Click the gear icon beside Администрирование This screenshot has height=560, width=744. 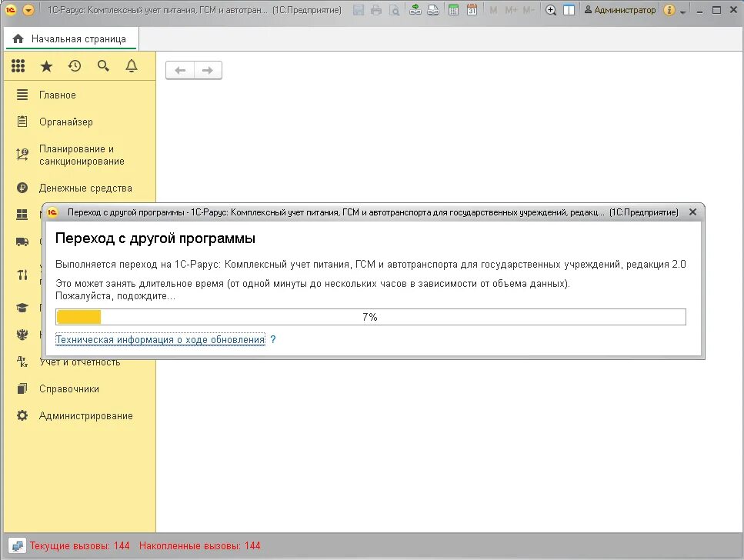click(x=22, y=415)
